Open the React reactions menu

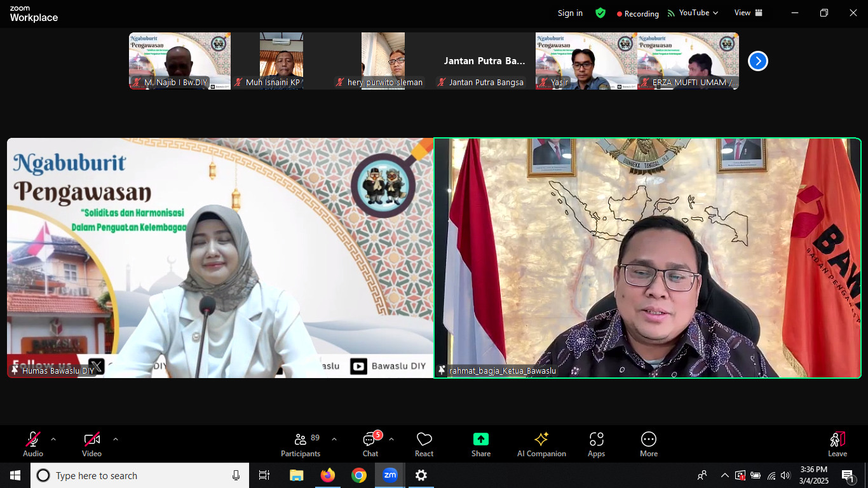click(424, 443)
